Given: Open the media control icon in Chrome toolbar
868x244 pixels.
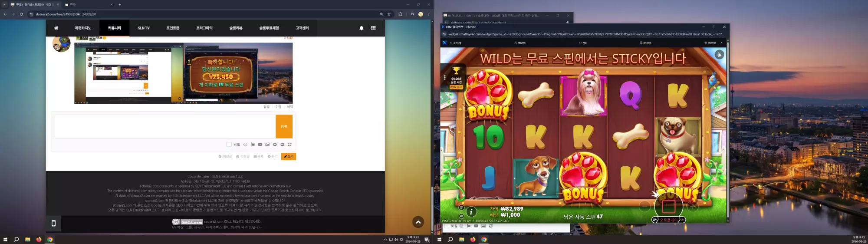Looking at the screenshot, I should 412,14.
